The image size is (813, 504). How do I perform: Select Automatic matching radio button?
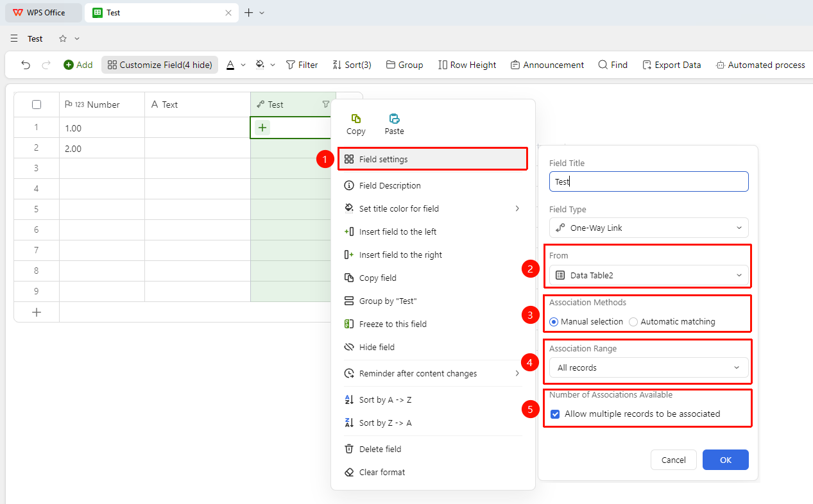[x=633, y=322]
